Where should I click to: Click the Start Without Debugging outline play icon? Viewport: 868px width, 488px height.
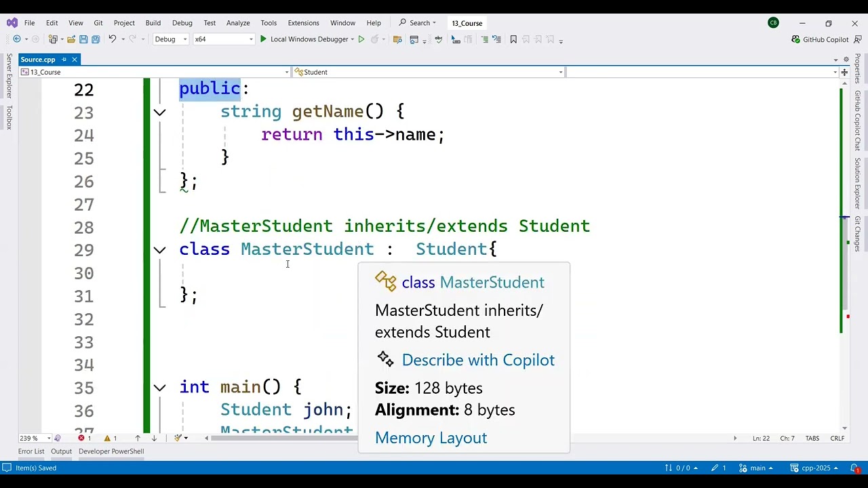click(361, 39)
